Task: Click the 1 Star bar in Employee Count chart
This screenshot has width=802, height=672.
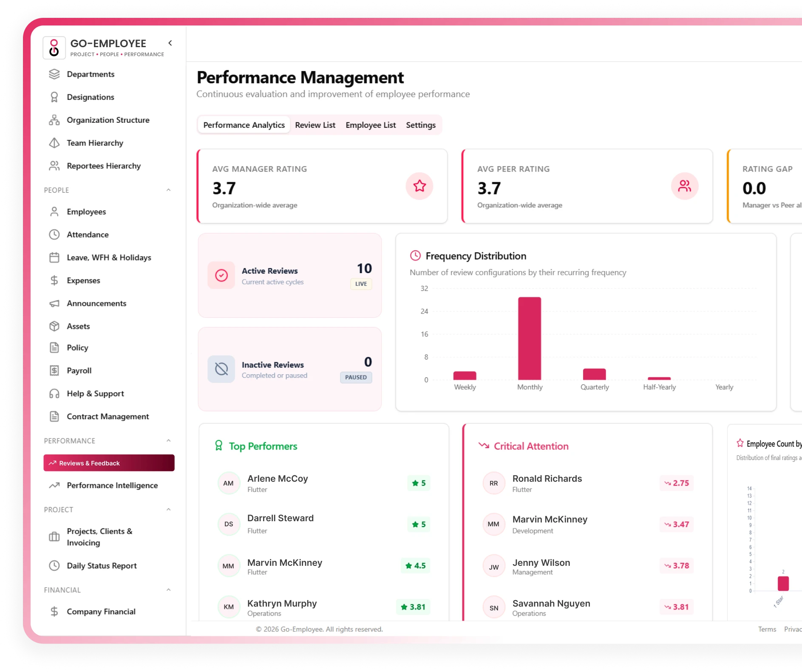Action: coord(783,584)
